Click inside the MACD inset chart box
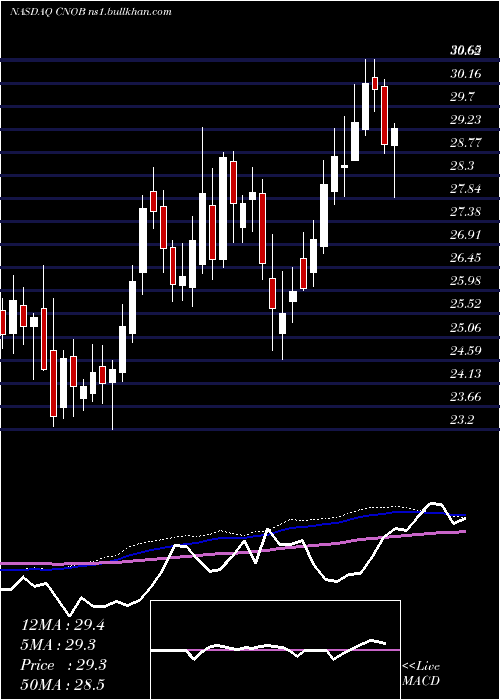This screenshot has width=500, height=700. pos(275,650)
